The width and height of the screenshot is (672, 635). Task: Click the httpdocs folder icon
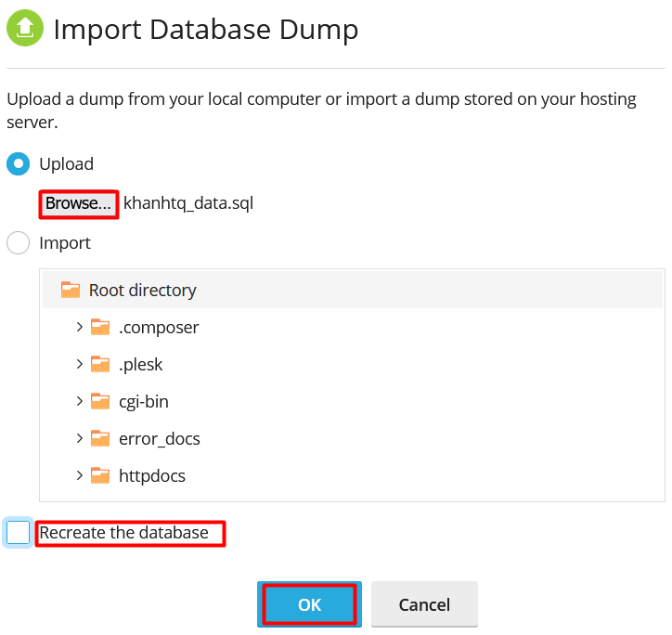[x=100, y=475]
